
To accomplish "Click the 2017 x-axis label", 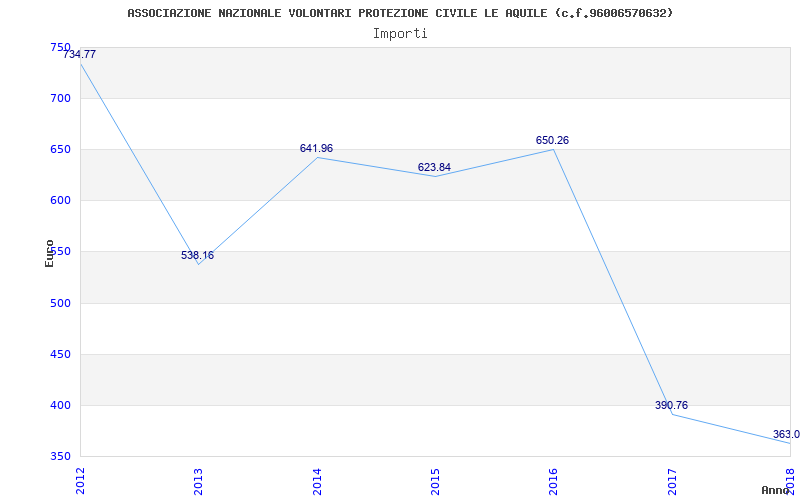I will [x=672, y=481].
